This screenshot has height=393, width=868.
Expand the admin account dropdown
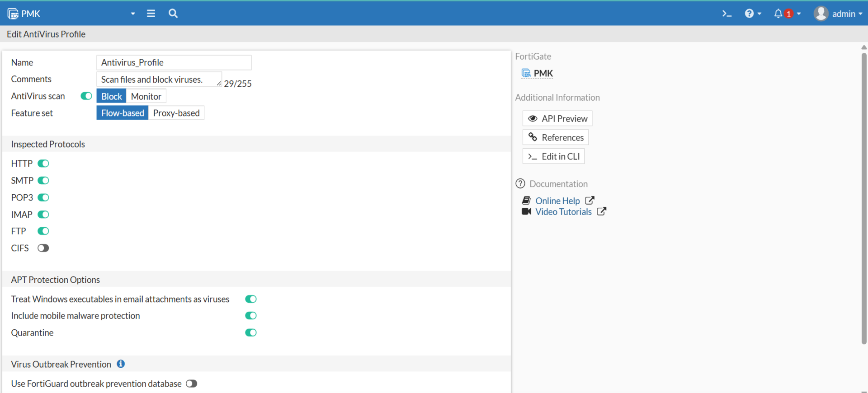tap(860, 14)
